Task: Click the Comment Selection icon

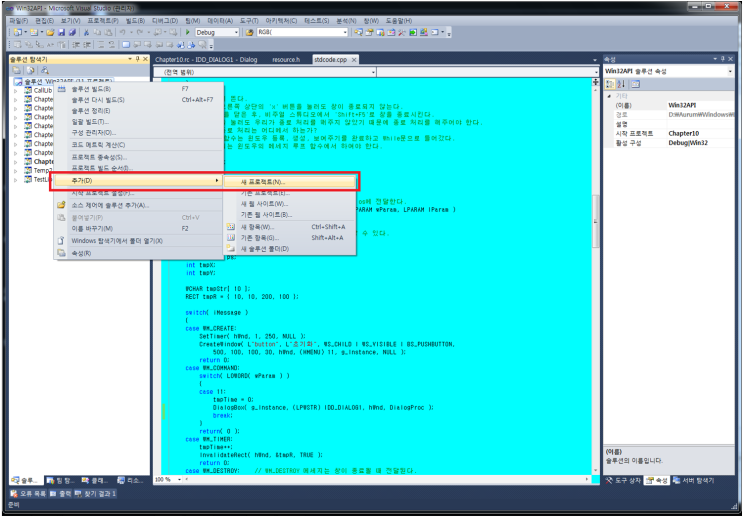Action: click(x=100, y=45)
